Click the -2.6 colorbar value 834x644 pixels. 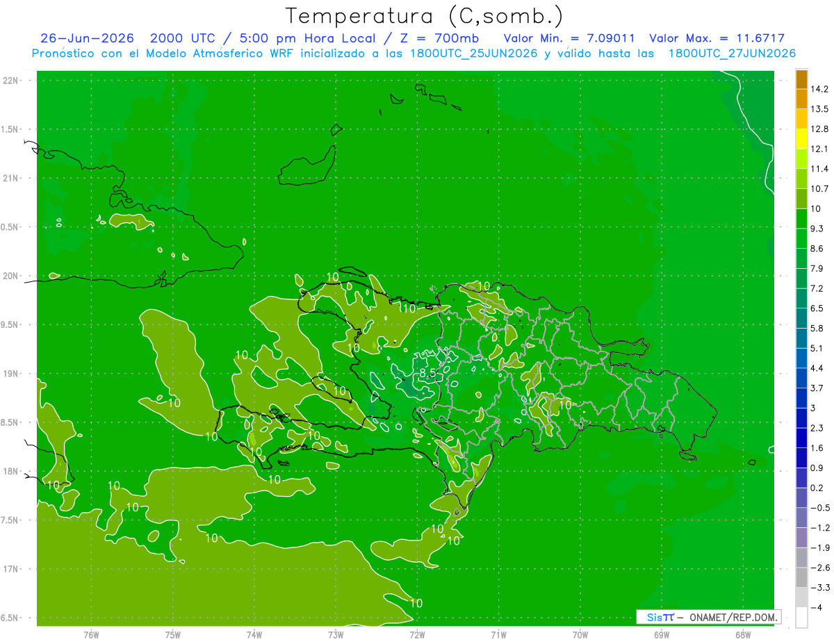tap(819, 568)
